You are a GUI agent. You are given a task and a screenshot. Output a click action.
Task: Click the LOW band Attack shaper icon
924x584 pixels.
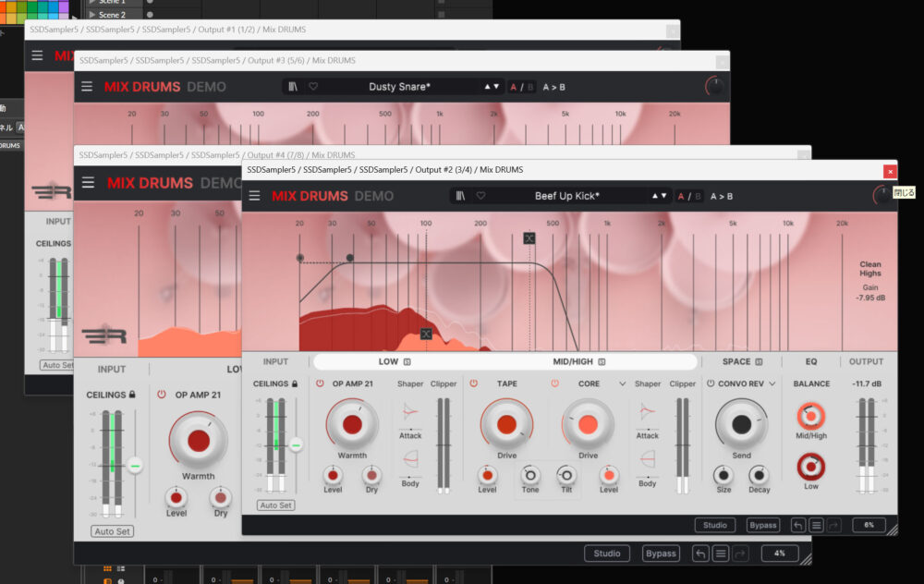[x=410, y=412]
